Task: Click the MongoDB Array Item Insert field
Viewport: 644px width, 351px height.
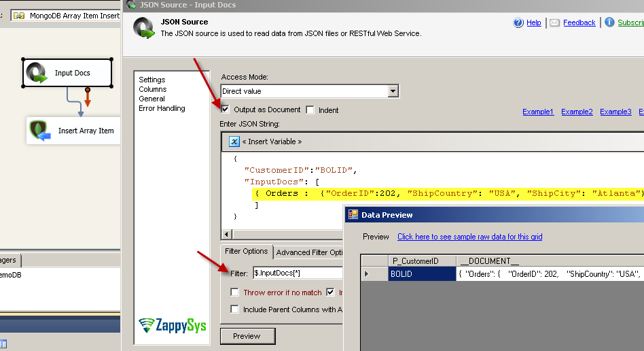Action: click(66, 16)
